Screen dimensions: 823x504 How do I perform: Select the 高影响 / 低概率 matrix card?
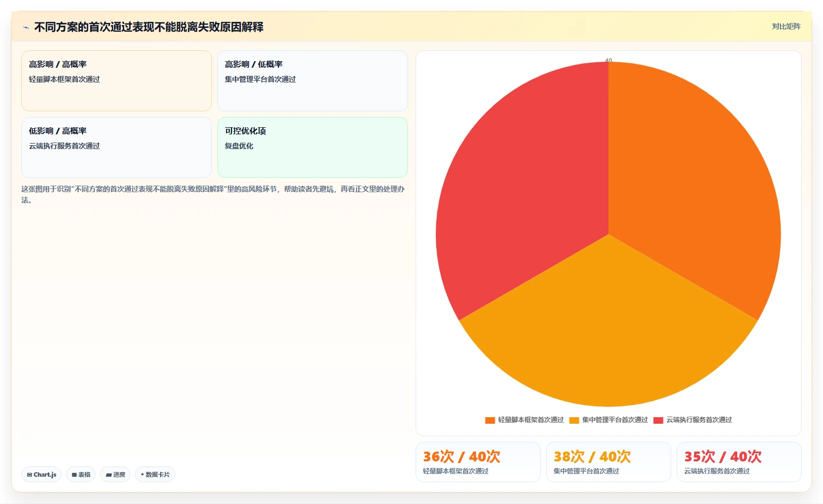(x=312, y=81)
